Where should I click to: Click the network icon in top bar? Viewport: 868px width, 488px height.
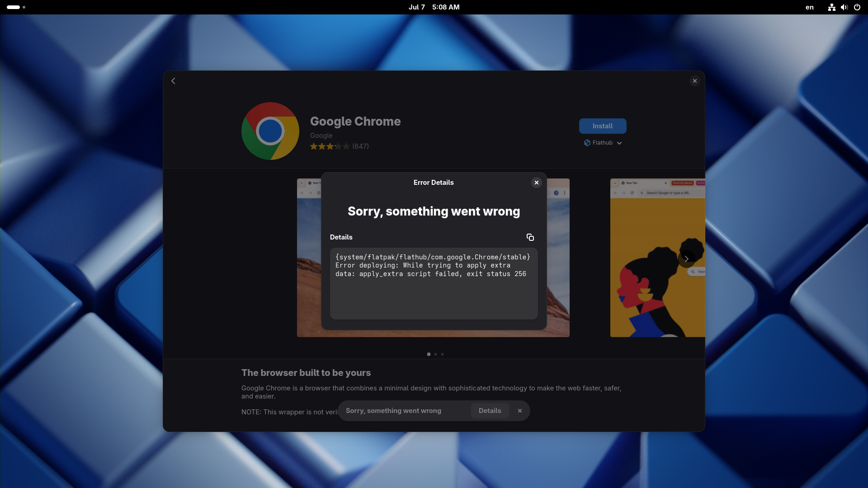coord(831,7)
